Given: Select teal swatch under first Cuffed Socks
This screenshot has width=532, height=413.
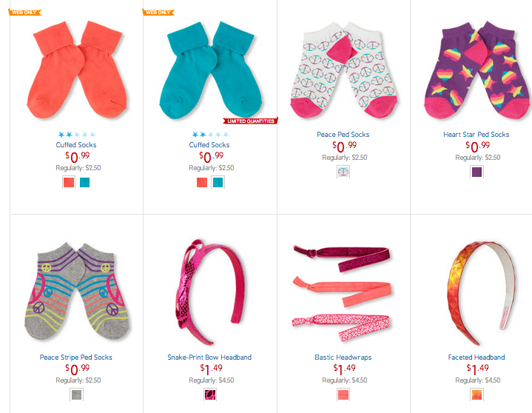Looking at the screenshot, I should coord(84,182).
